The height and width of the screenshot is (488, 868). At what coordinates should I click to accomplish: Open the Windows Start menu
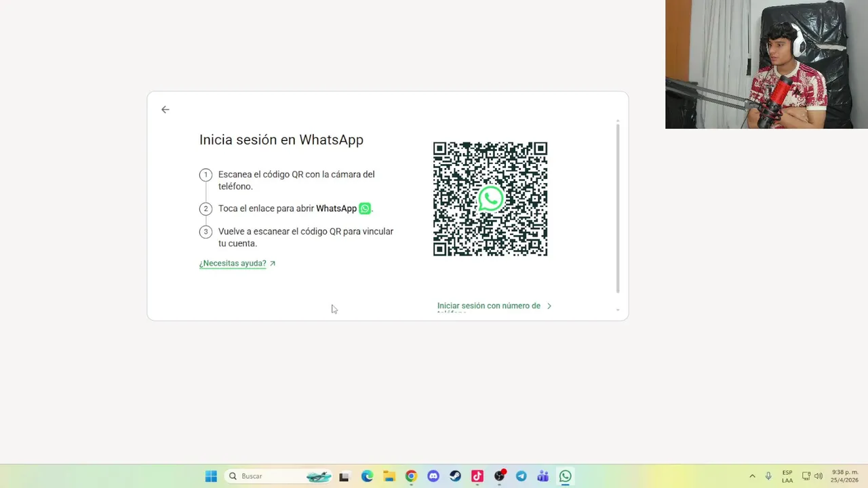[211, 476]
